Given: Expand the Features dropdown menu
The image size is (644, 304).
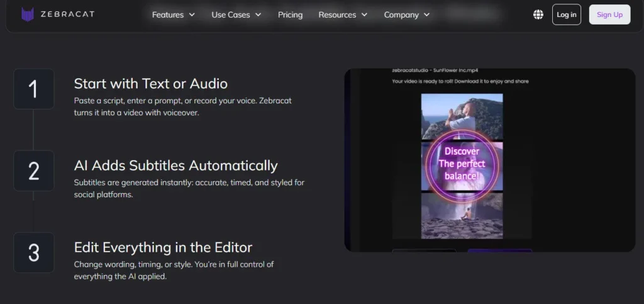Looking at the screenshot, I should [x=174, y=14].
